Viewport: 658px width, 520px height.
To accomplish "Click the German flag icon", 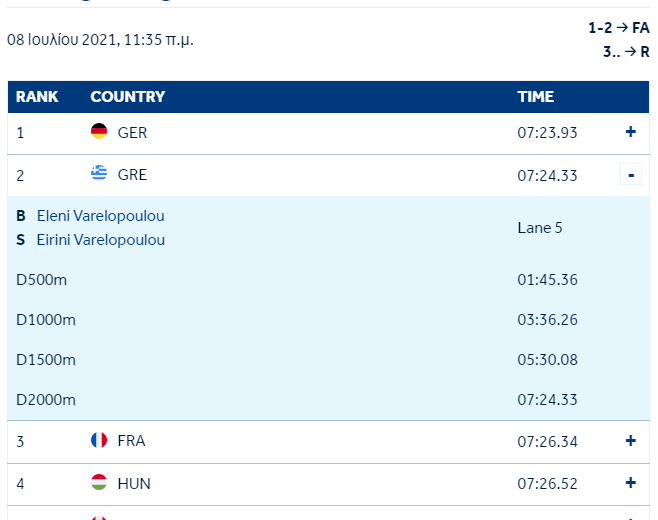I will (x=99, y=132).
